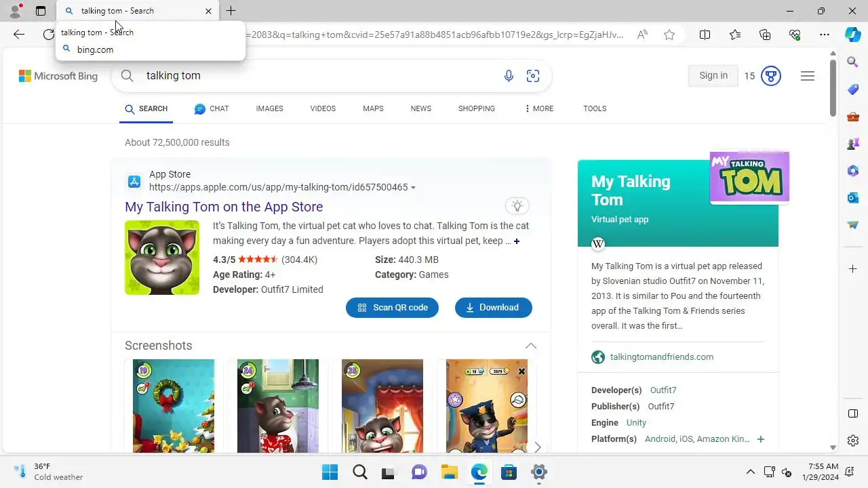Open the Bing hamburger menu
Viewport: 868px width, 488px height.
tap(808, 76)
